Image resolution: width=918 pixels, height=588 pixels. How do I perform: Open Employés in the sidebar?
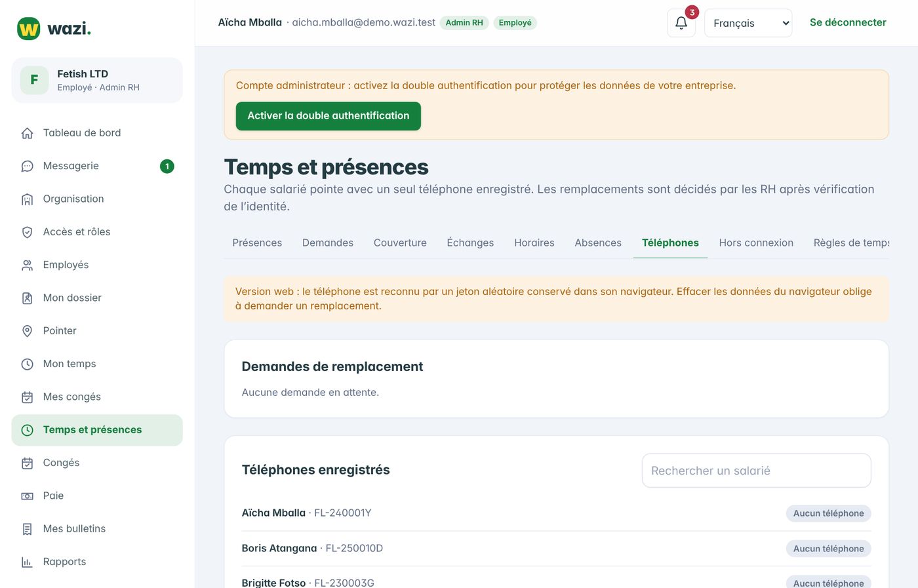tap(97, 265)
